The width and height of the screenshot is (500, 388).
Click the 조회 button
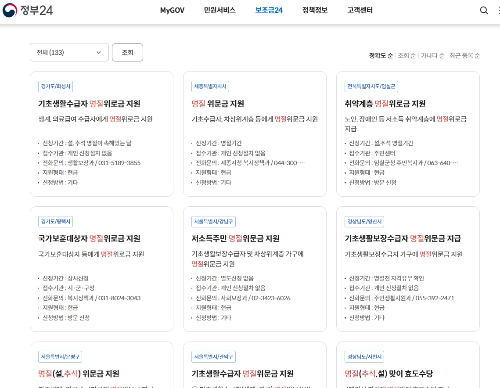point(127,52)
